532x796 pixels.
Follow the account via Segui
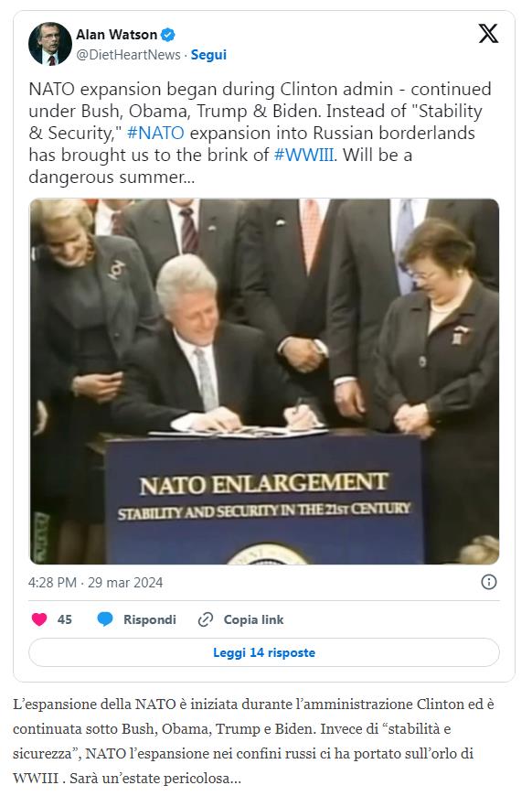coord(208,55)
